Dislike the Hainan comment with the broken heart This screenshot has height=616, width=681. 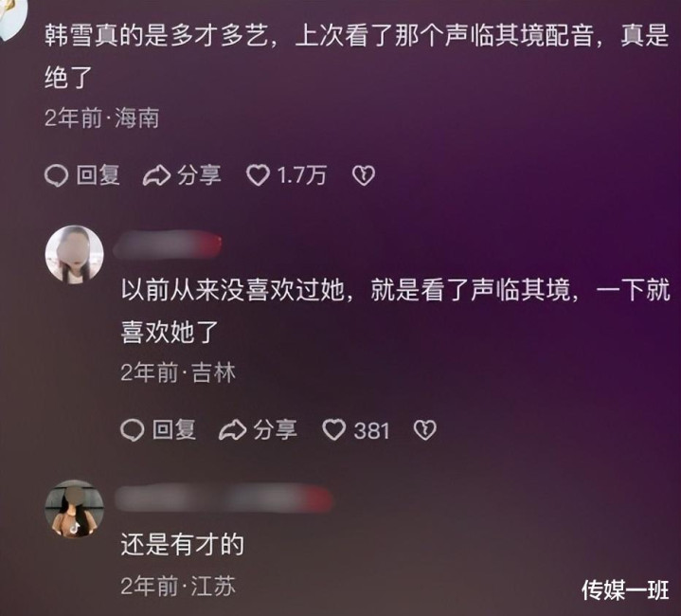pyautogui.click(x=364, y=175)
